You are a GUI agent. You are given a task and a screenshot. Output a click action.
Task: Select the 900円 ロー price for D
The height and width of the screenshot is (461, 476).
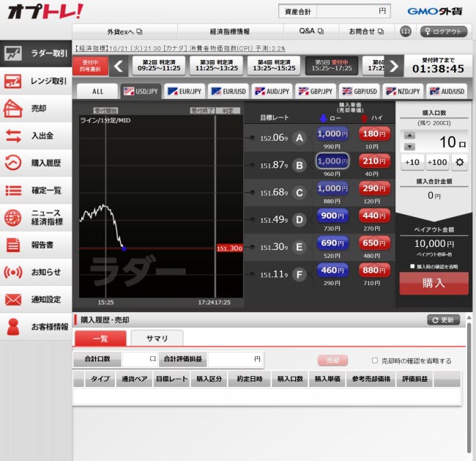[x=332, y=215]
